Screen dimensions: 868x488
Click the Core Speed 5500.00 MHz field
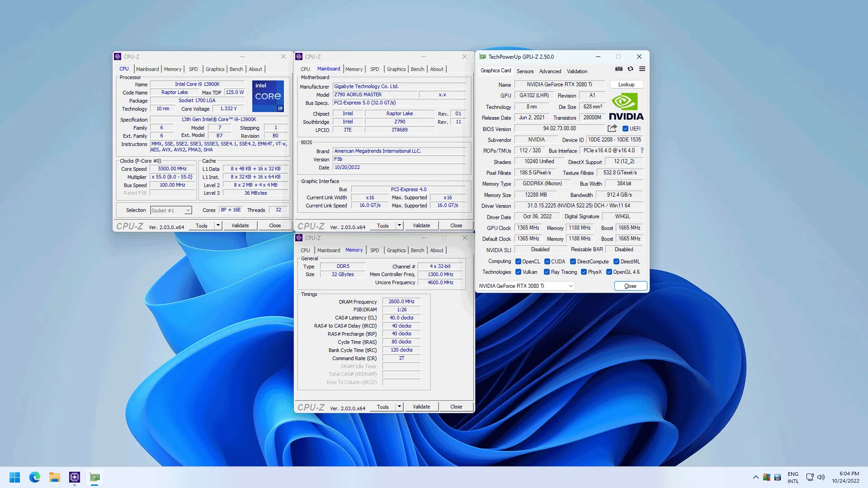coord(172,169)
